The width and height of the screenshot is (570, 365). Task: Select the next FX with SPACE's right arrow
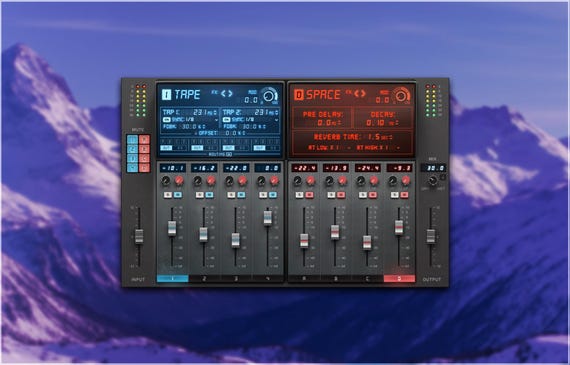tap(363, 93)
